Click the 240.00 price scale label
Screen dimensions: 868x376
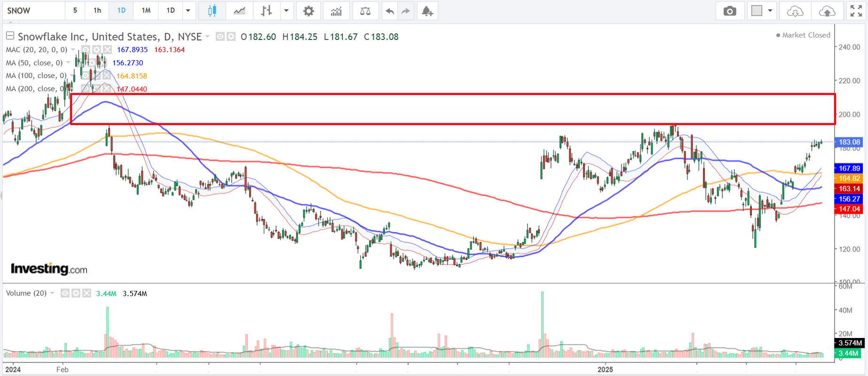click(850, 47)
